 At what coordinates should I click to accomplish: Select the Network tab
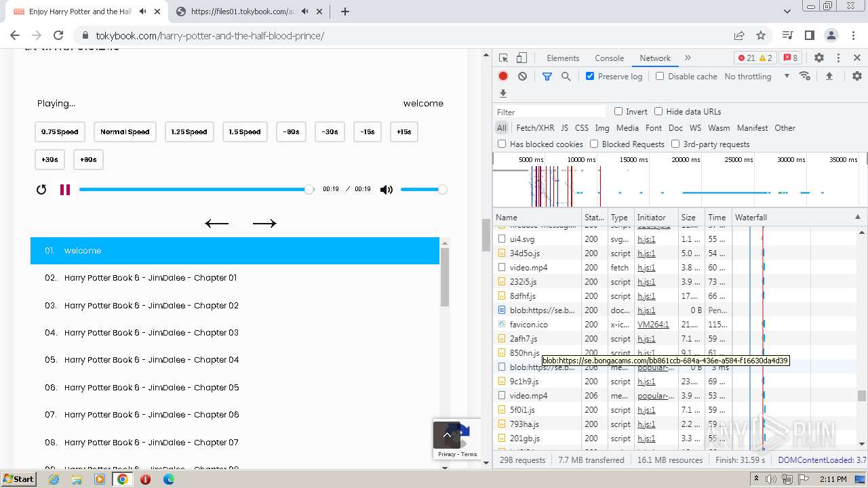[x=655, y=58]
